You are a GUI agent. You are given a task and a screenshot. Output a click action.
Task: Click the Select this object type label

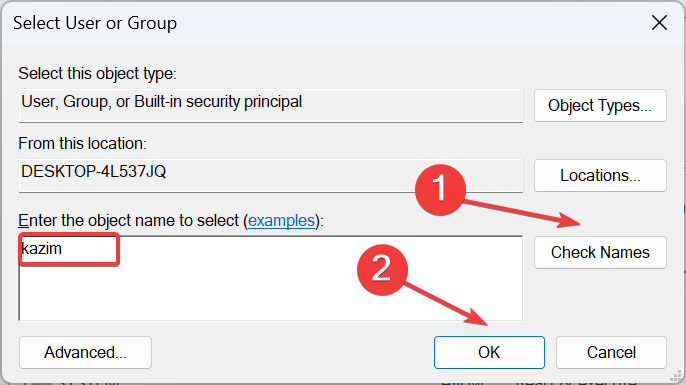97,74
